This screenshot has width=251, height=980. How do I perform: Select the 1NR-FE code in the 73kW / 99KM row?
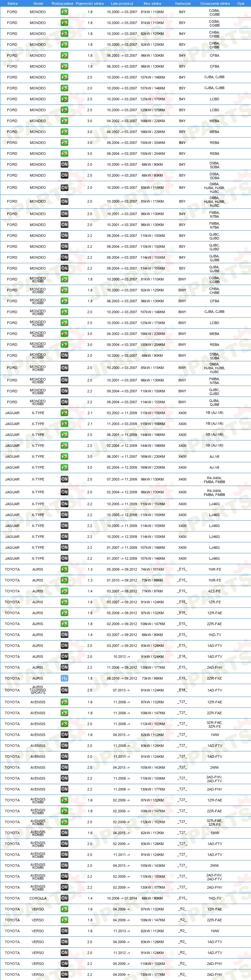pos(214,581)
